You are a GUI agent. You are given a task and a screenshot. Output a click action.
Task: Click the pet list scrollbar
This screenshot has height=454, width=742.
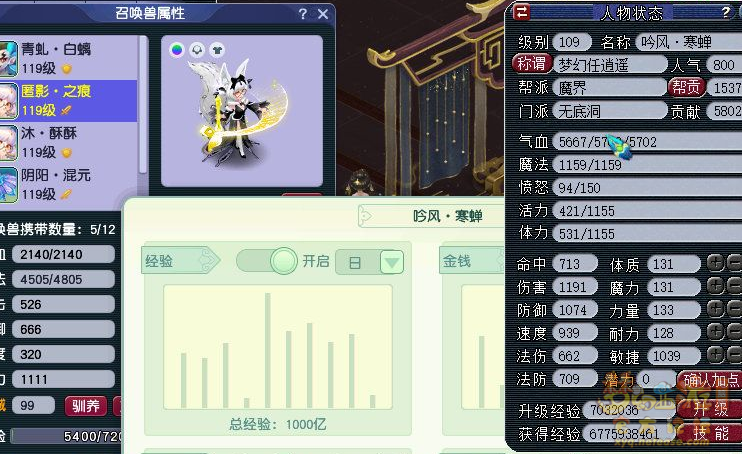pos(143,104)
